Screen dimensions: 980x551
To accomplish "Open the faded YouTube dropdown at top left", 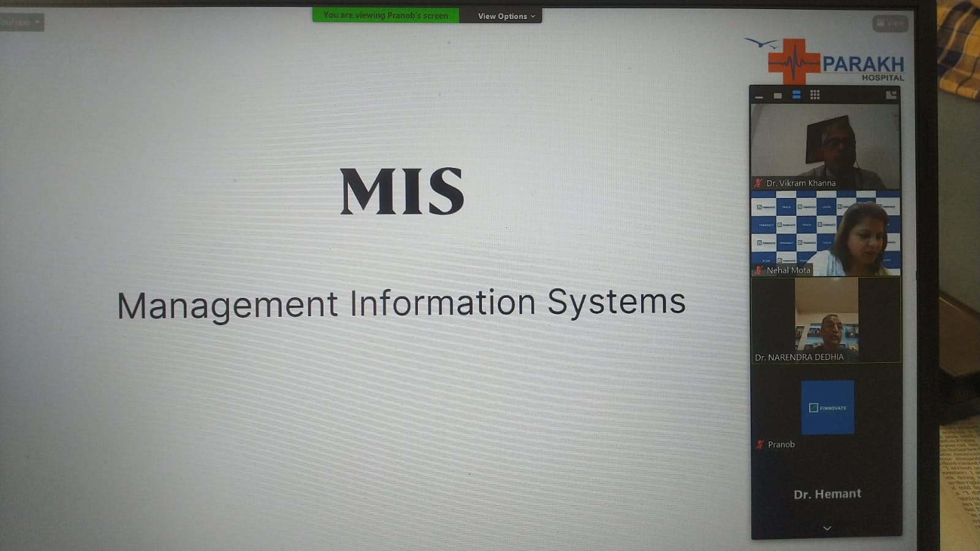I will pos(21,22).
